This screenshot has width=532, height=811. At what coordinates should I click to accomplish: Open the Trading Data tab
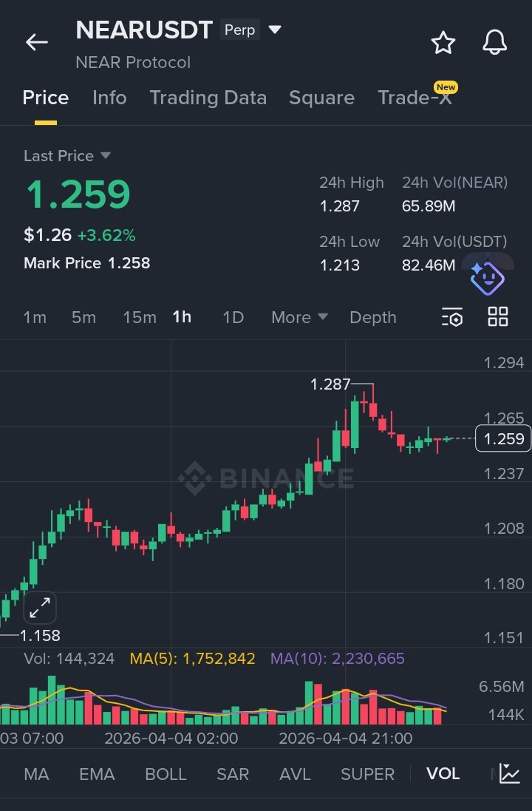208,98
